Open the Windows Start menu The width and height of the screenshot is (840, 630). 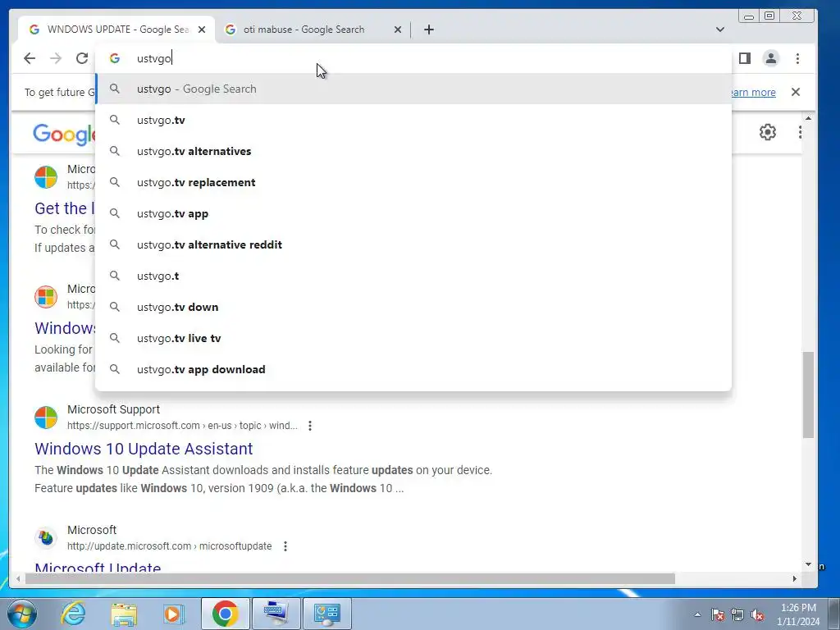point(22,614)
